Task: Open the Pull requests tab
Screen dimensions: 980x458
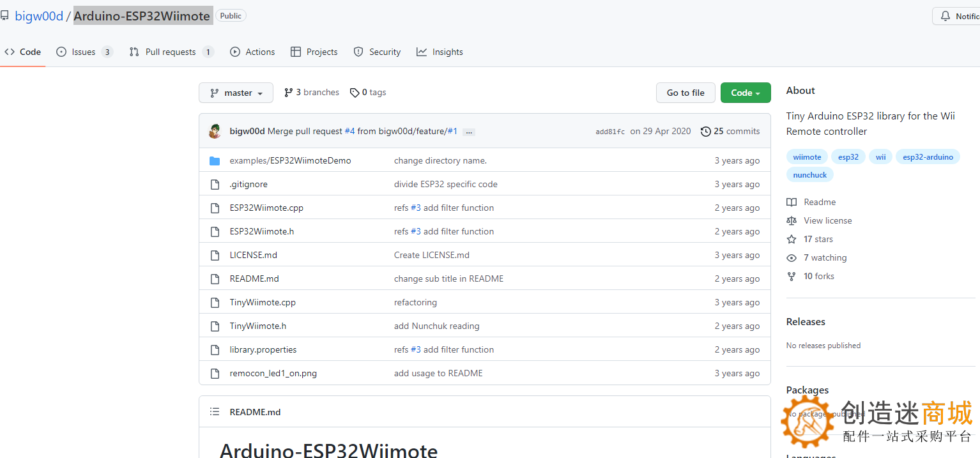Action: 171,52
